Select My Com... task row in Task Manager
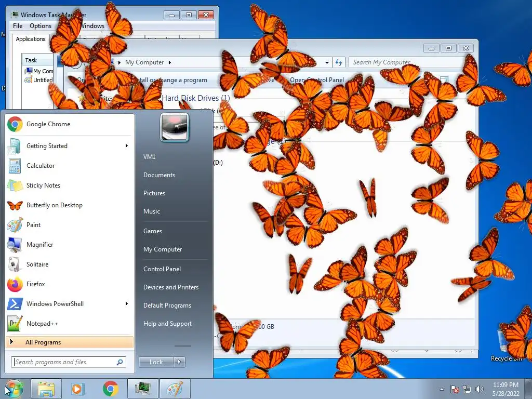Viewport: 532px width, 399px height. coord(38,71)
